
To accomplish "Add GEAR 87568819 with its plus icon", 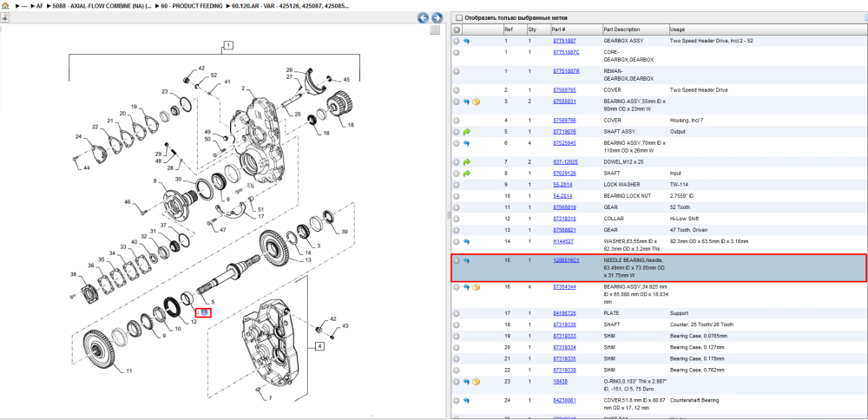I will point(457,207).
